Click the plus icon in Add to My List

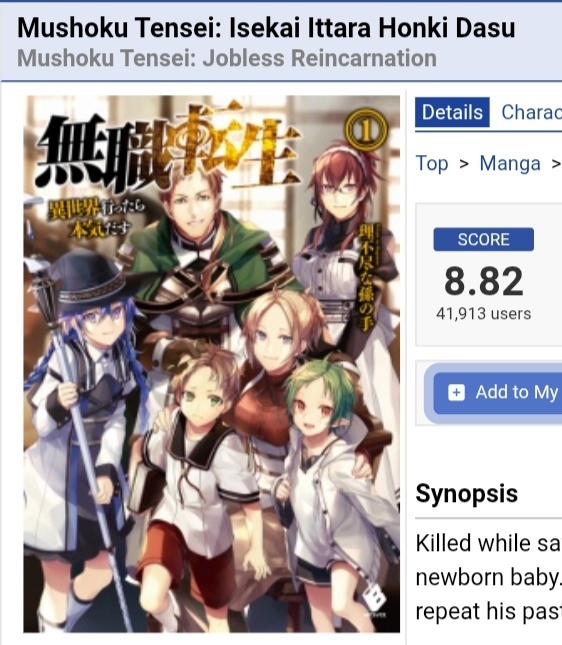point(456,392)
